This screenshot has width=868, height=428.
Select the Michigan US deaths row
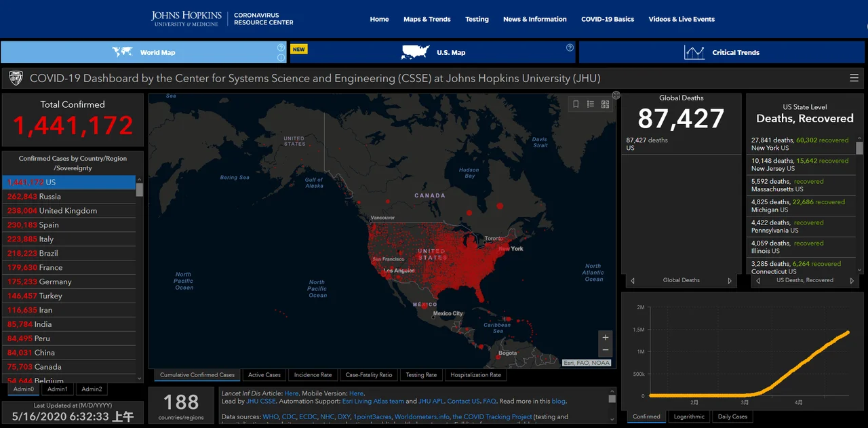[802, 206]
